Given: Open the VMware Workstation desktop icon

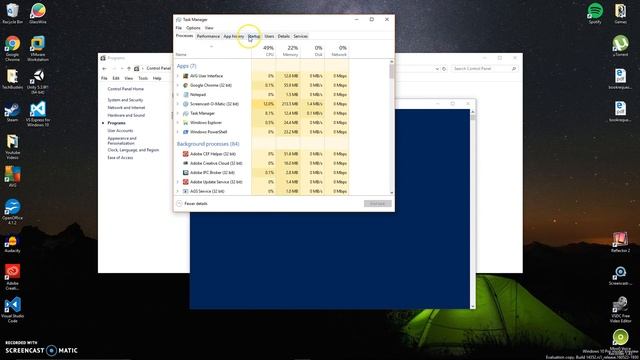Looking at the screenshot, I should [x=38, y=49].
